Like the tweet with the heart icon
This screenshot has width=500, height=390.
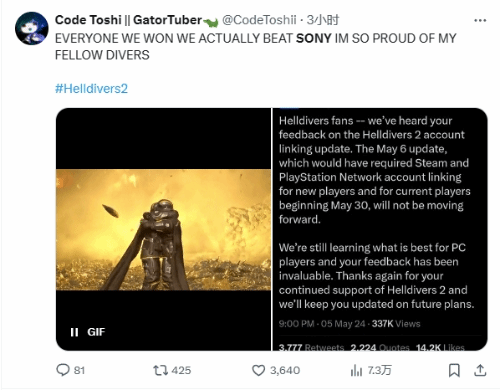click(258, 370)
